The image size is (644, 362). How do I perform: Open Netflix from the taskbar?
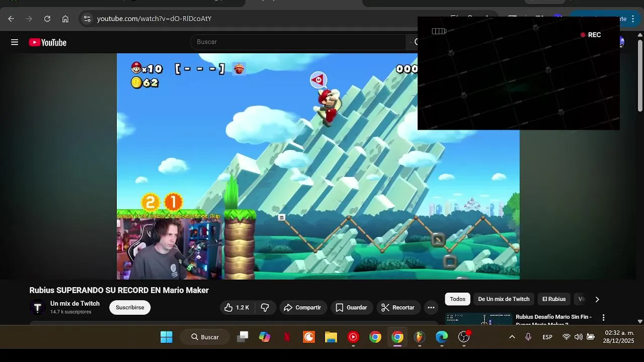pyautogui.click(x=287, y=337)
